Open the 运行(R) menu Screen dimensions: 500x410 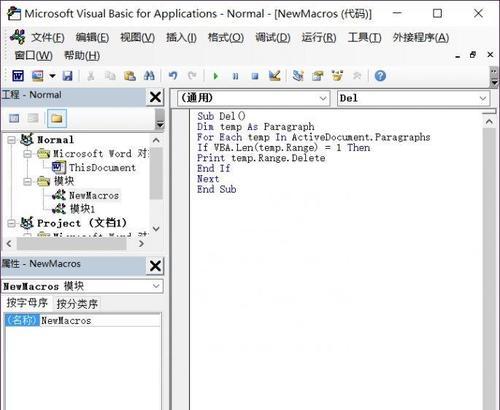319,37
